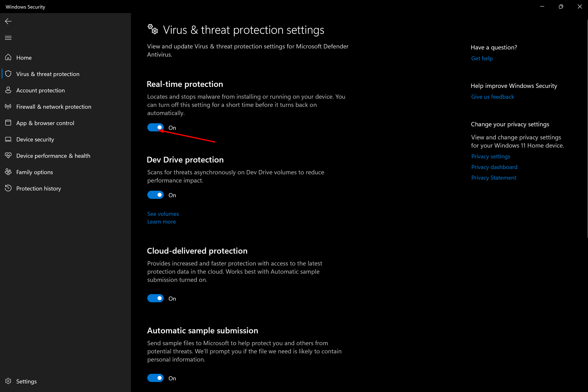Open Settings gear icon in sidebar
This screenshot has height=392, width=588.
[8, 381]
